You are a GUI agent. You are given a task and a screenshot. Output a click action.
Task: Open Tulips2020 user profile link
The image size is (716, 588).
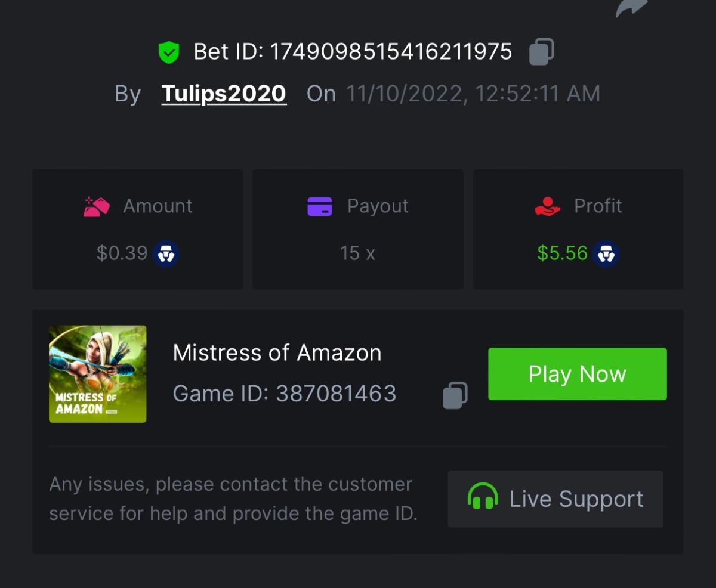[224, 94]
